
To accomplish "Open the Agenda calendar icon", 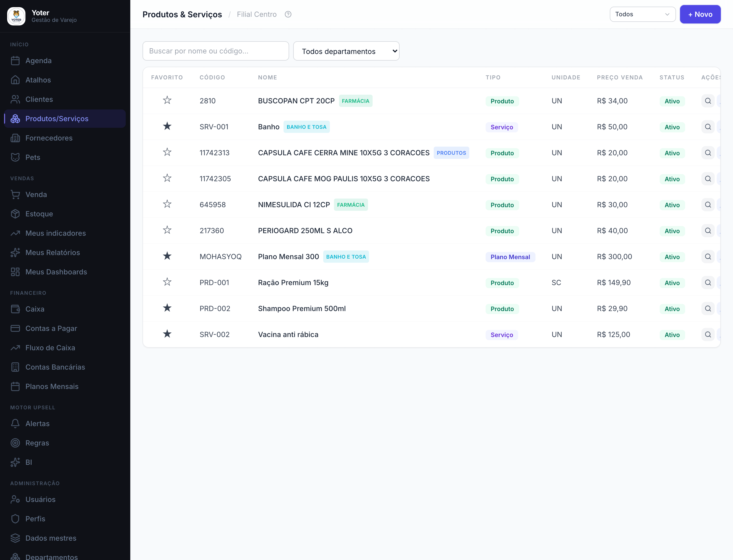I will [15, 61].
